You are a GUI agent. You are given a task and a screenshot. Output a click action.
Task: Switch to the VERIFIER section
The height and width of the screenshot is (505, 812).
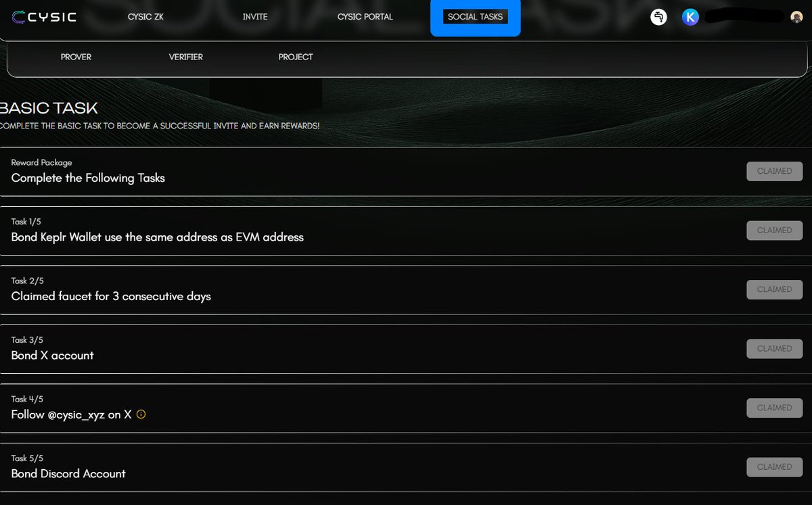click(x=186, y=57)
